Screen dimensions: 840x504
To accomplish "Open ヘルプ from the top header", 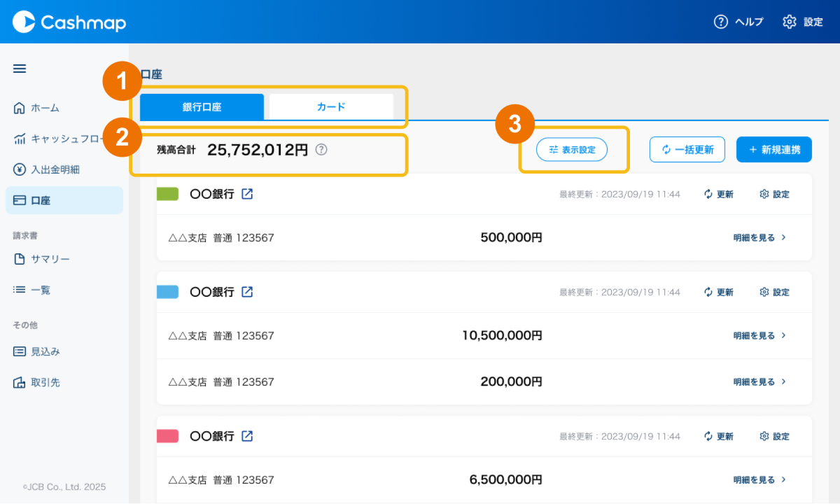I will click(739, 22).
